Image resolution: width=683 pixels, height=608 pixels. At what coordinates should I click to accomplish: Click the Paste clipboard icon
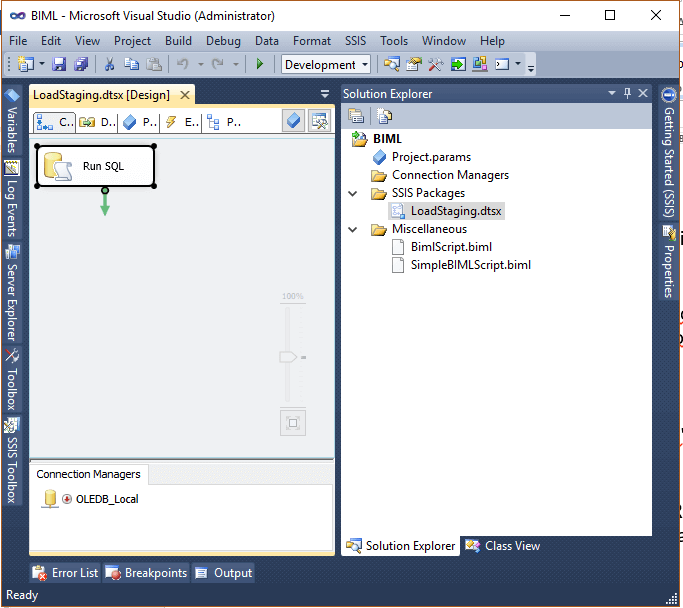153,64
